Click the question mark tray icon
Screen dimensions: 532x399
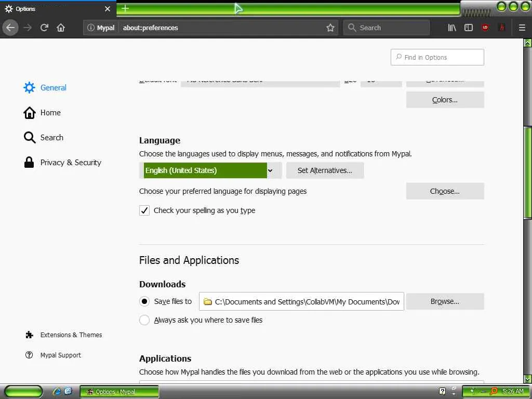tap(442, 391)
